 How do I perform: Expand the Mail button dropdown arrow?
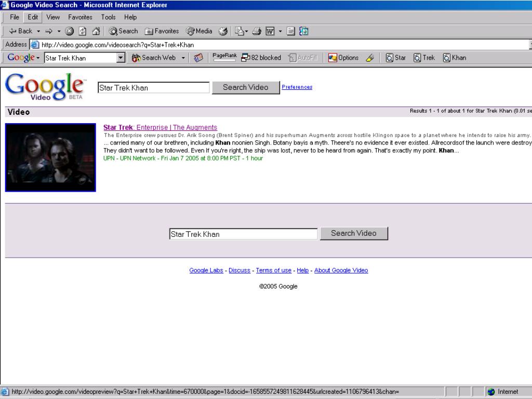click(x=246, y=31)
